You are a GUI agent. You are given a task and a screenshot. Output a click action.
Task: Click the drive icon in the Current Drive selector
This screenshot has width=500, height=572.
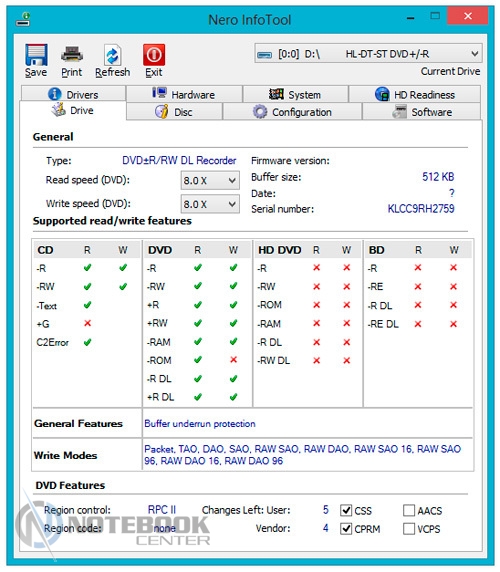point(264,55)
